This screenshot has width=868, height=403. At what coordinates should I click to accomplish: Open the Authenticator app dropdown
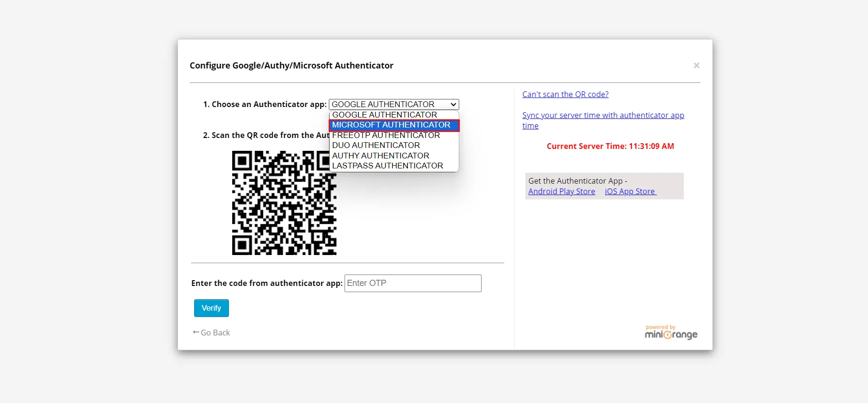click(394, 104)
